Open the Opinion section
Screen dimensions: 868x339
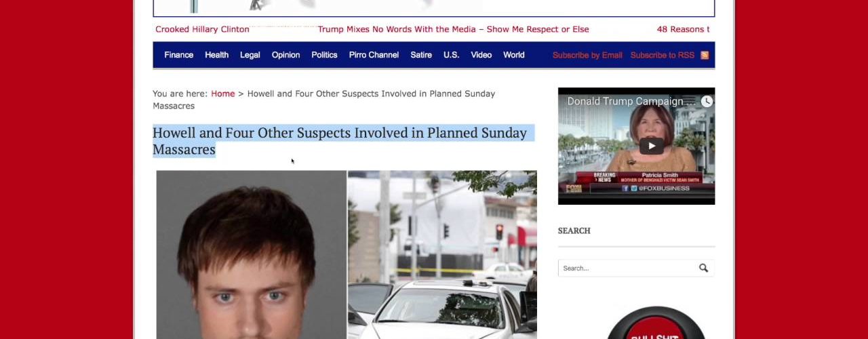tap(285, 55)
